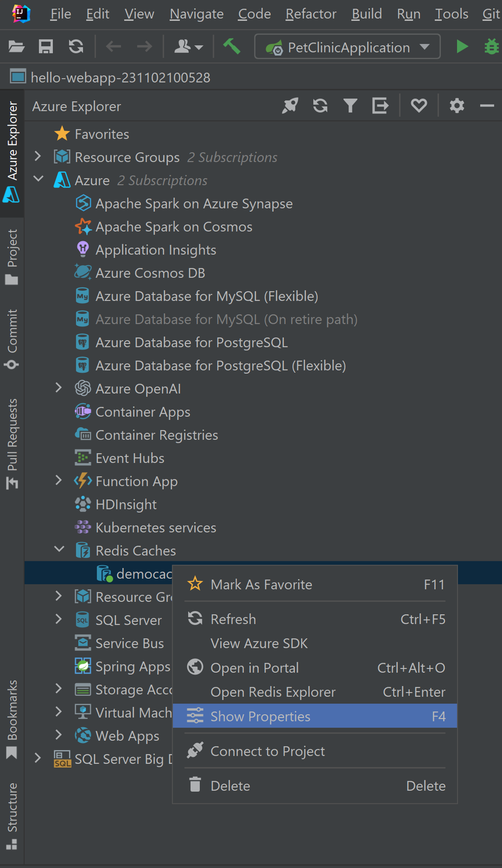The height and width of the screenshot is (868, 502).
Task: Open Azure Explorer settings gear
Action: [457, 106]
